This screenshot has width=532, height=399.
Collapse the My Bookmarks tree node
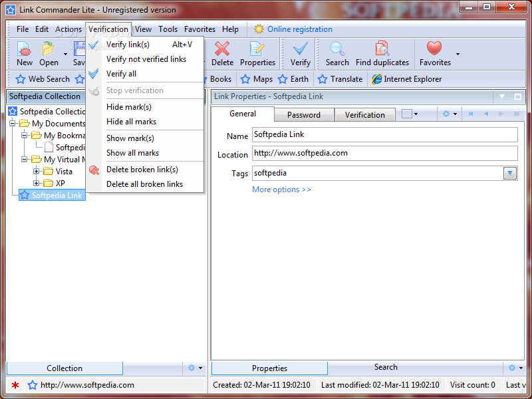click(x=24, y=136)
